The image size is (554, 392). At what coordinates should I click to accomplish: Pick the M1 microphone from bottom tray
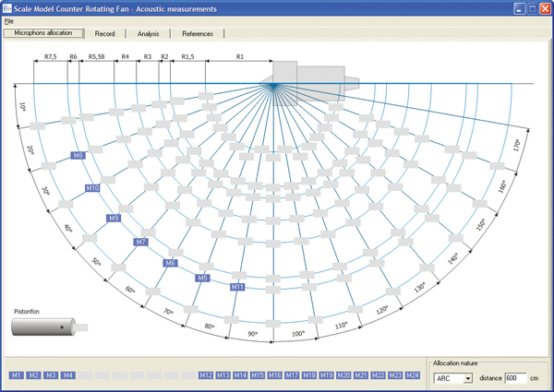[x=16, y=375]
